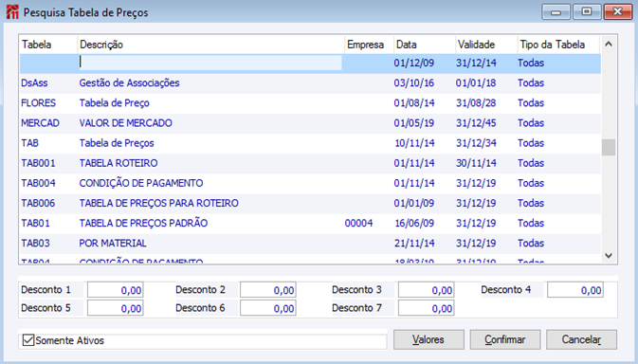
Task: Click the validity date 30/11/14
Action: (476, 163)
